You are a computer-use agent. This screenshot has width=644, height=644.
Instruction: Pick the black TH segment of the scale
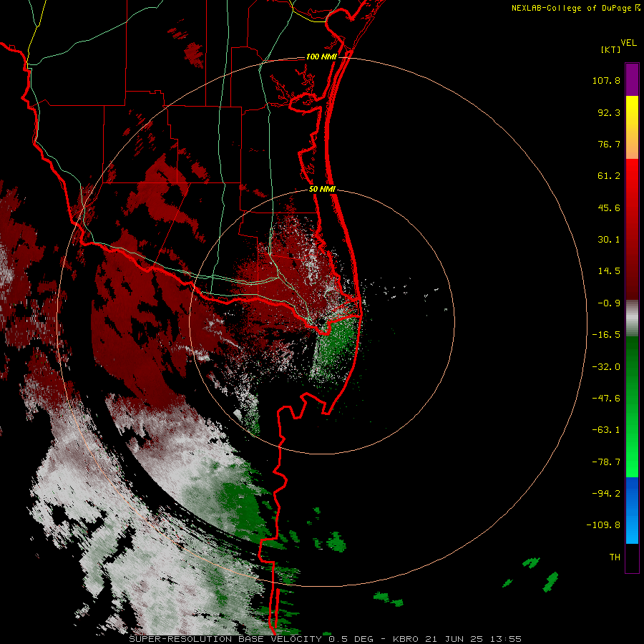coord(632,558)
